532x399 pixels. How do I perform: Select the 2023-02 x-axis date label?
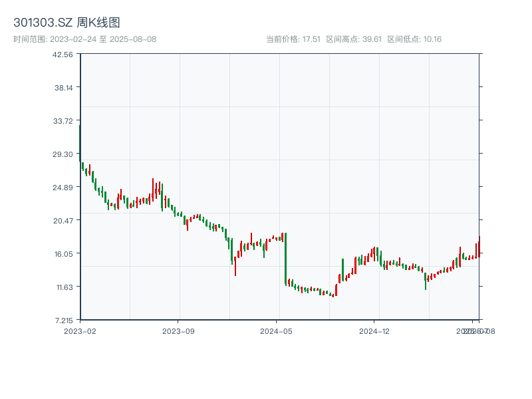[80, 331]
